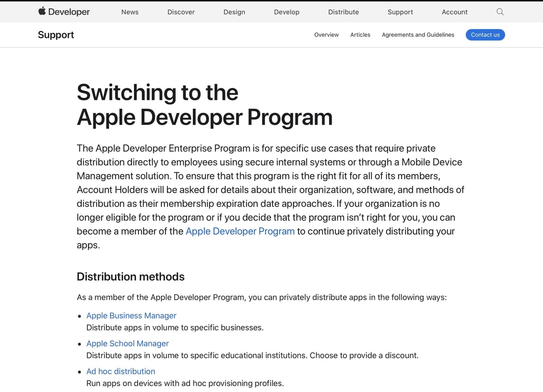Open the Articles tab

pyautogui.click(x=360, y=35)
